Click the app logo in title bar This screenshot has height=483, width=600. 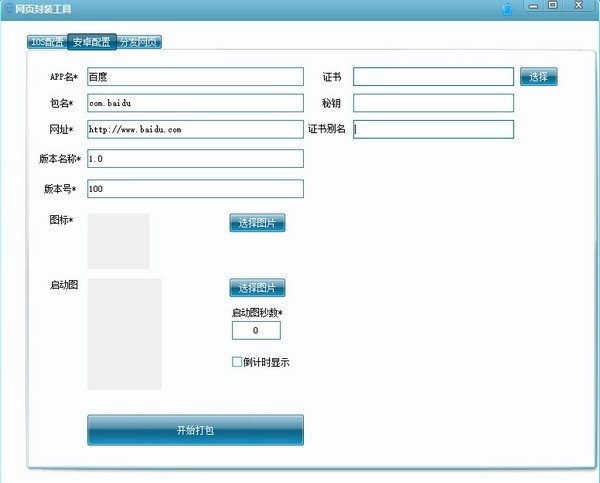click(7, 8)
